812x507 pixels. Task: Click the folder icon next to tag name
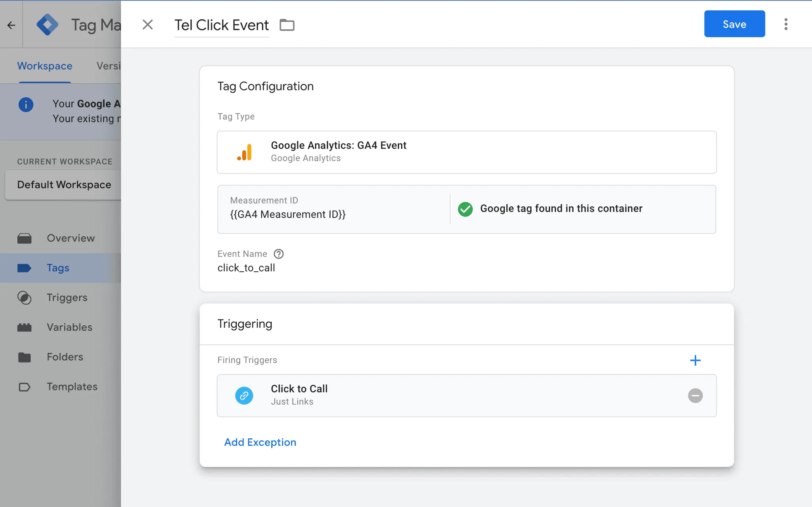click(x=287, y=25)
